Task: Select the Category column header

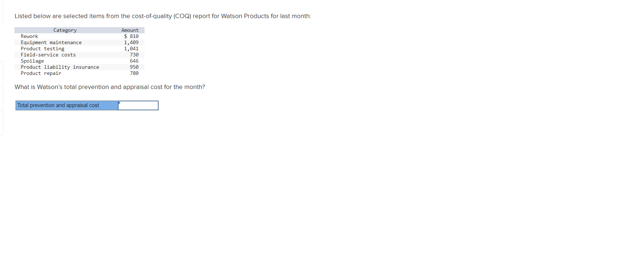Action: (65, 30)
